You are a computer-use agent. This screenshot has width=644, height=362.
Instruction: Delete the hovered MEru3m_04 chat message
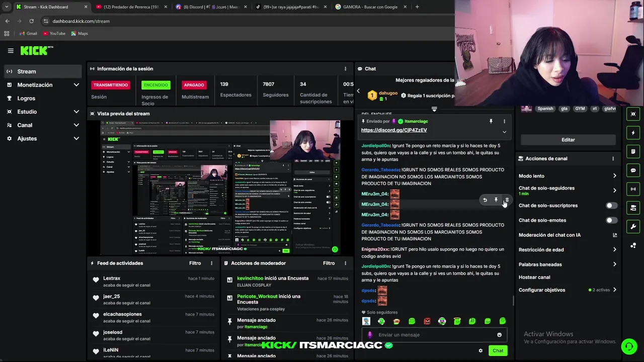coord(507,200)
